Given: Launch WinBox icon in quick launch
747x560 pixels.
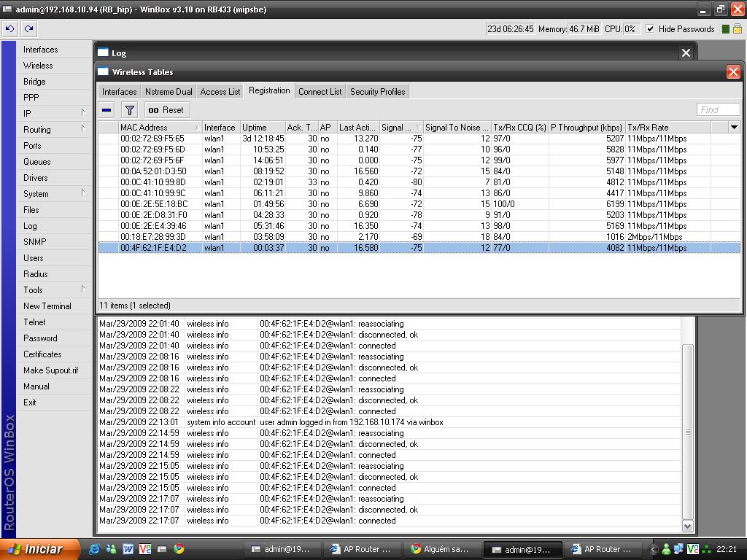Looking at the screenshot, I should click(x=162, y=549).
